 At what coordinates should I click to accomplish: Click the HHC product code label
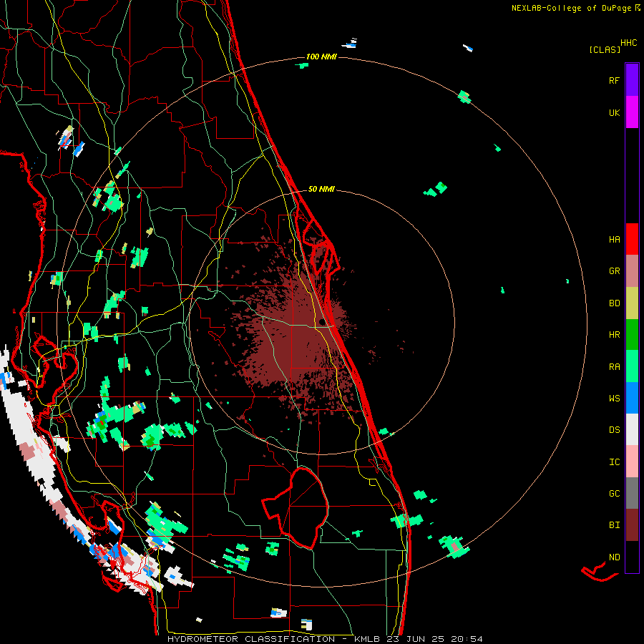(629, 43)
